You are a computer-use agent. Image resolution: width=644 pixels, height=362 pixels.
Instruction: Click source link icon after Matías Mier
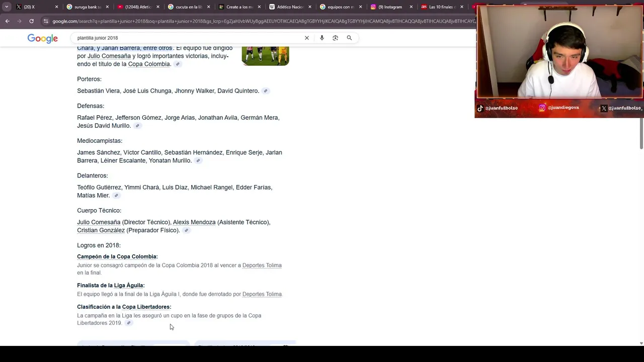pyautogui.click(x=116, y=196)
